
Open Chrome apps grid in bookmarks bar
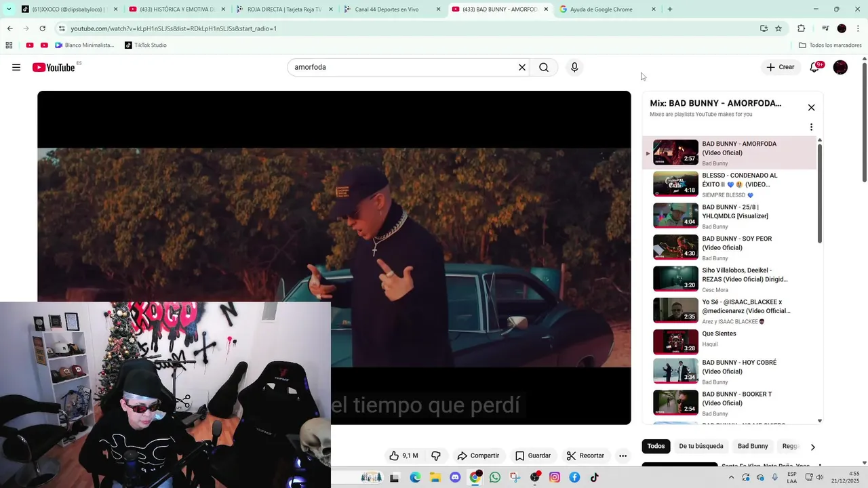9,45
